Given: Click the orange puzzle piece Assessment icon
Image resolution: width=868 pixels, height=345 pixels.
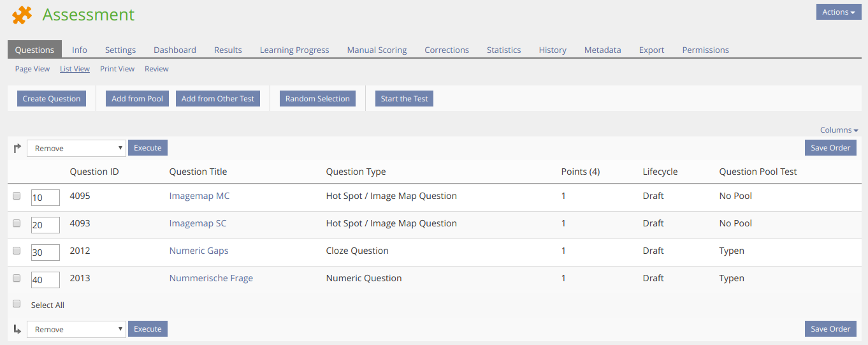Looking at the screenshot, I should (x=22, y=15).
